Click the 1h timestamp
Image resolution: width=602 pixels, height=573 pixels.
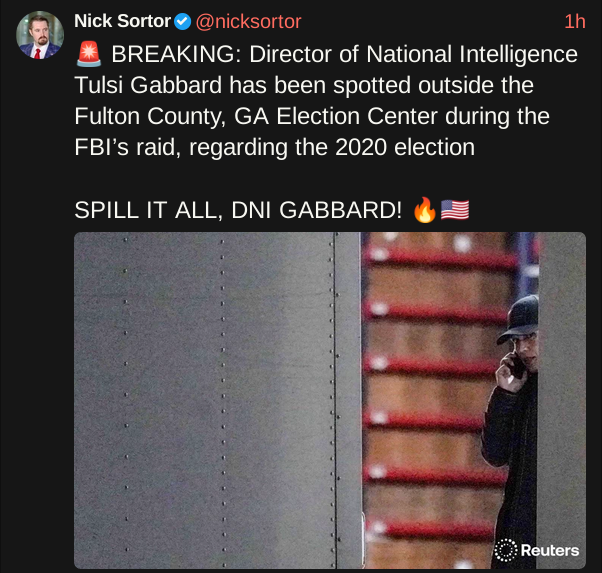pyautogui.click(x=574, y=21)
